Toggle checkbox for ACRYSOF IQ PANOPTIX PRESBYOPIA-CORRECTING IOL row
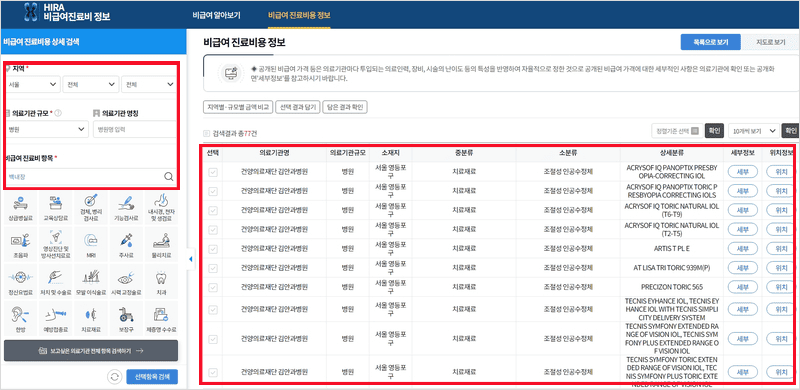 (x=213, y=173)
